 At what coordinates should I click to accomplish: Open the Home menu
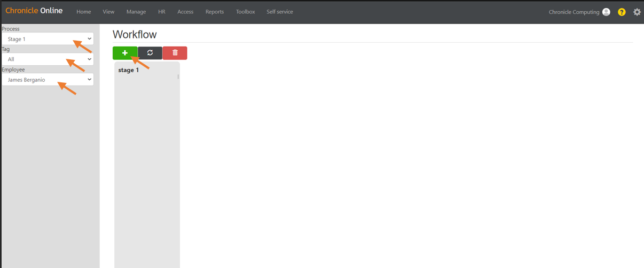[x=84, y=12]
